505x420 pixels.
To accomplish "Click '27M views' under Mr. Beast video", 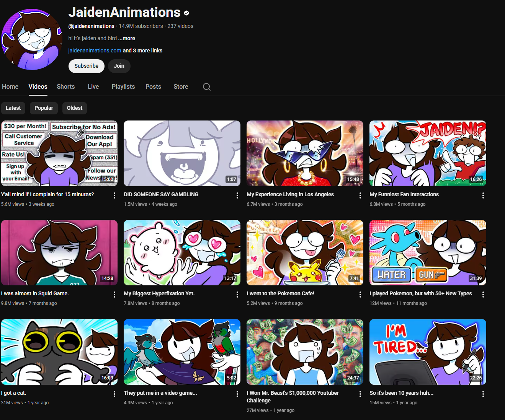I will (258, 410).
